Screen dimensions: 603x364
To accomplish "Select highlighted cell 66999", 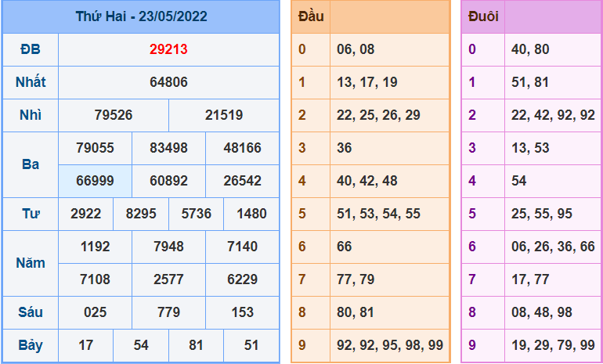I will (x=95, y=181).
